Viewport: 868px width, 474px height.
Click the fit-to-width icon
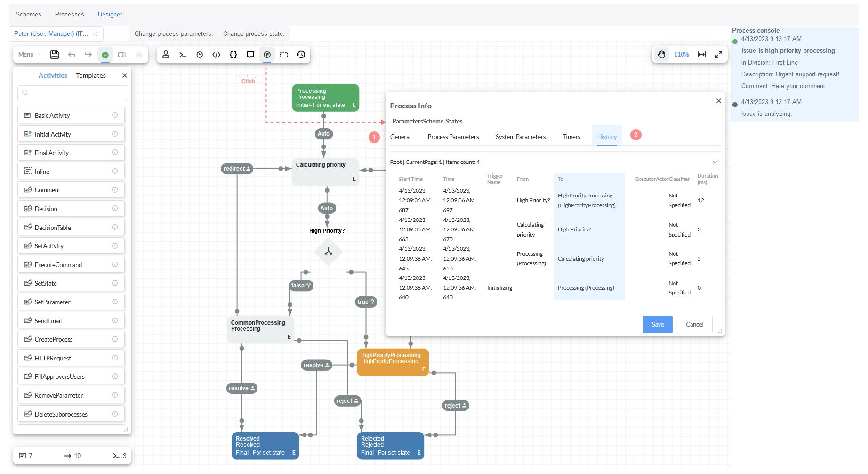[x=701, y=55]
